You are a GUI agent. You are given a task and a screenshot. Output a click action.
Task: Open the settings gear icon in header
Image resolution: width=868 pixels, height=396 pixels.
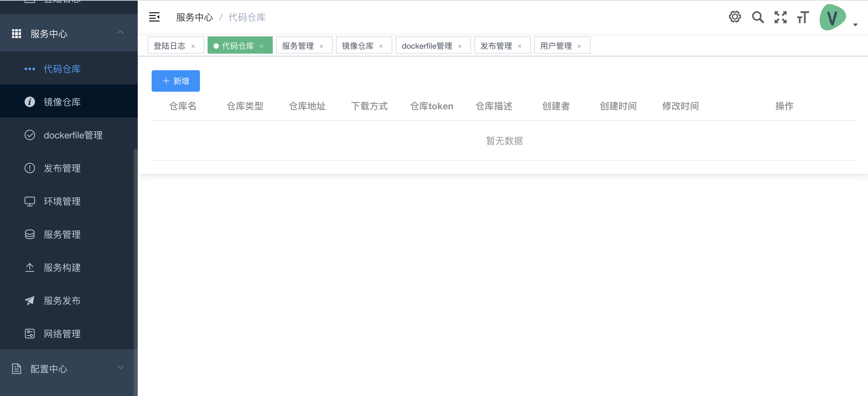pyautogui.click(x=735, y=17)
